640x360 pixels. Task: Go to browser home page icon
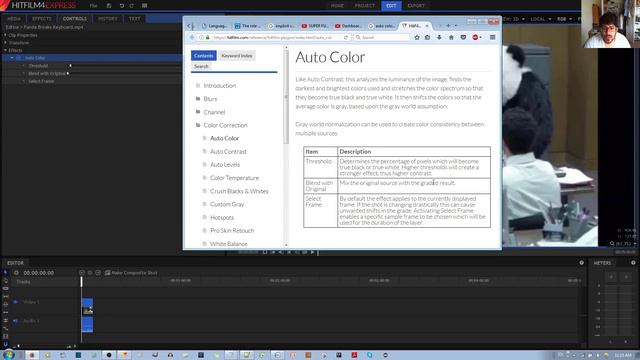[451, 37]
